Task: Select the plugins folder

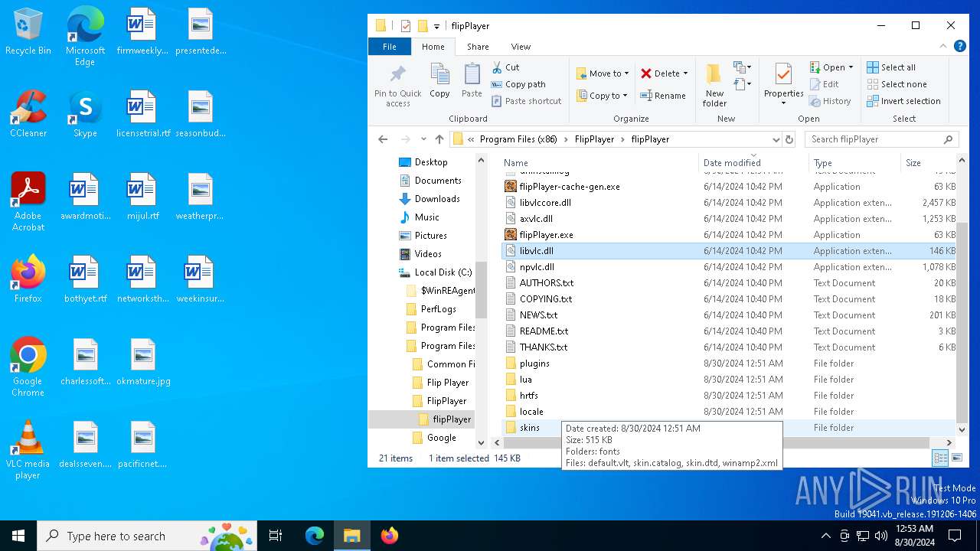Action: (534, 364)
